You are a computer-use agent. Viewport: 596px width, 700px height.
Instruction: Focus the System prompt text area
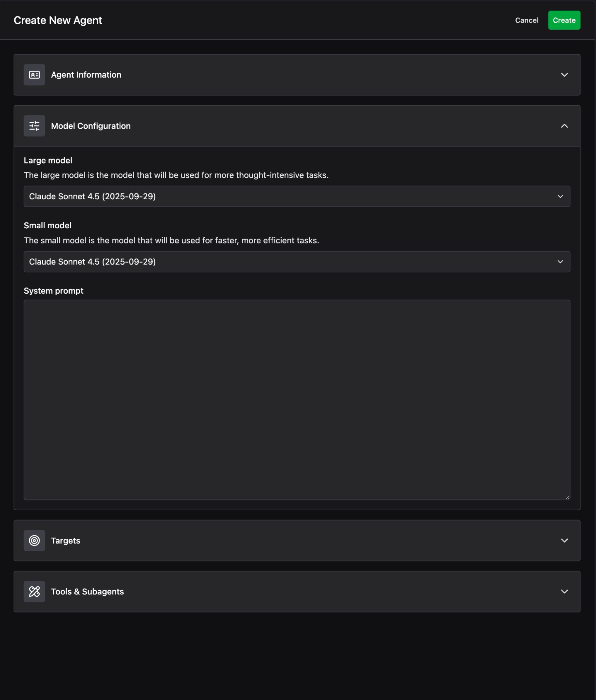coord(296,400)
